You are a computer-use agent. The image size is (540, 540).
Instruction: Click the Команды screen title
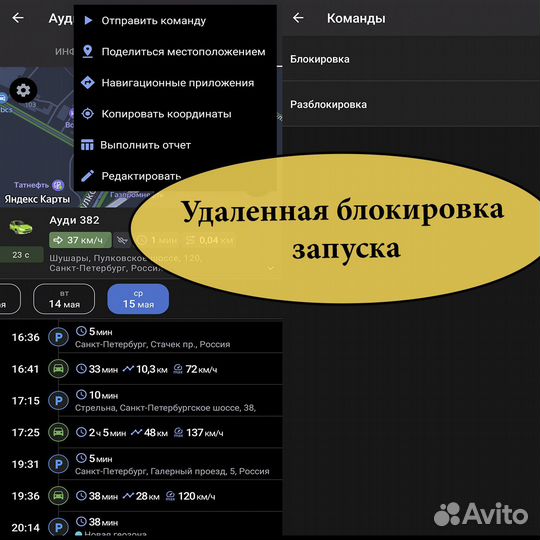[356, 19]
